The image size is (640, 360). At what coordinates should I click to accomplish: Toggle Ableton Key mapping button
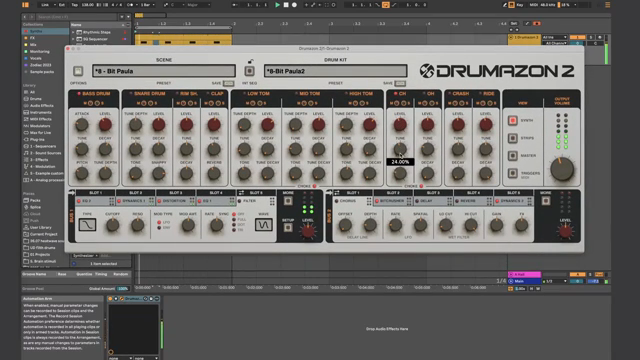pyautogui.click(x=520, y=5)
